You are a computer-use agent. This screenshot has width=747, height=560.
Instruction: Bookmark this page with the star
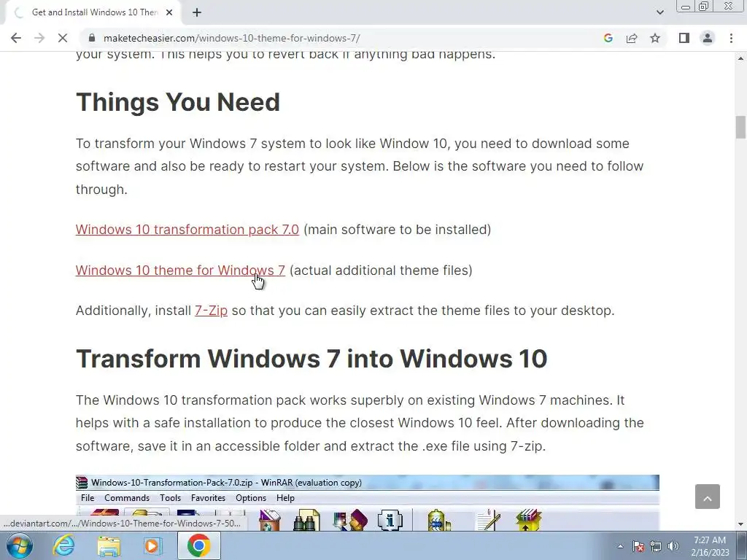[x=655, y=38]
